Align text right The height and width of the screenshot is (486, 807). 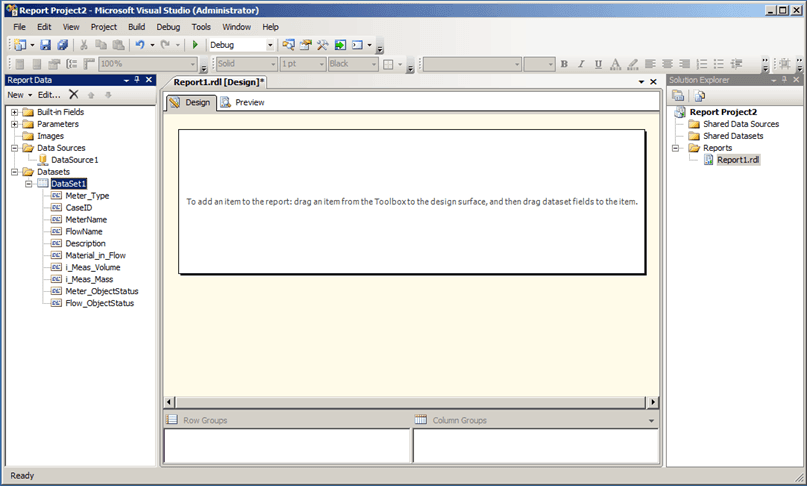pos(685,64)
